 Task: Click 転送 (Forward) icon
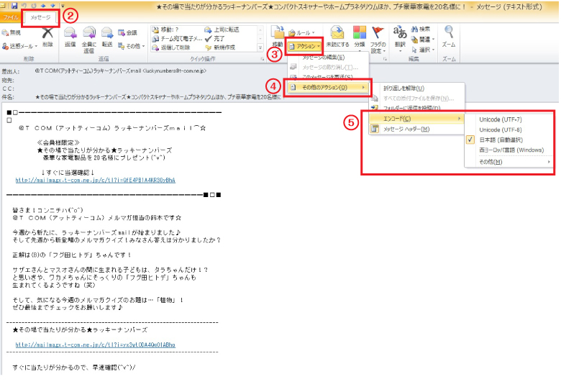tap(107, 37)
